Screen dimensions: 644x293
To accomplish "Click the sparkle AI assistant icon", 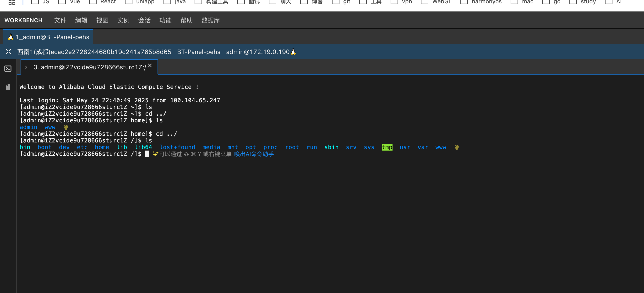I will coord(155,154).
